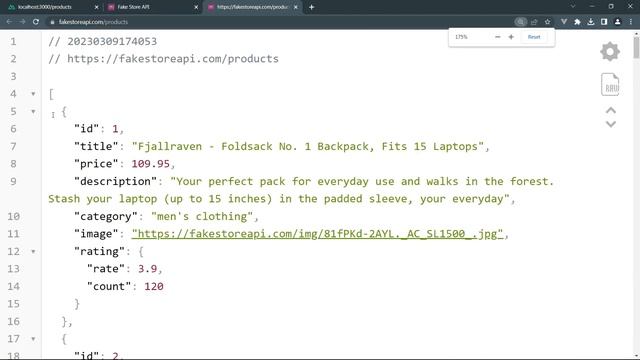Close the Fake Store API tab

coord(196,7)
